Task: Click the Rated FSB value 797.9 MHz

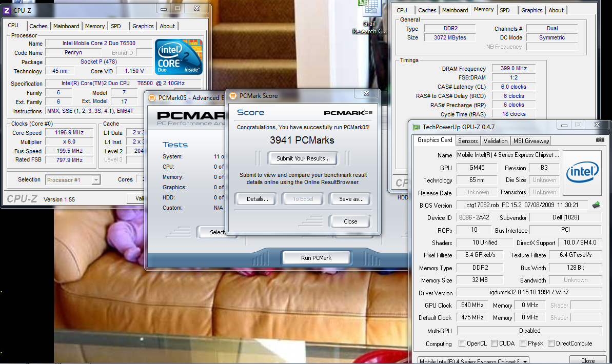Action: (x=69, y=160)
